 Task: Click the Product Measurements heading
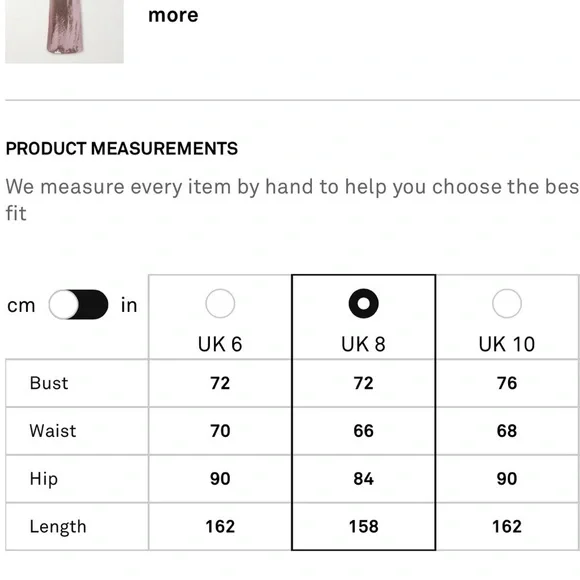click(122, 149)
